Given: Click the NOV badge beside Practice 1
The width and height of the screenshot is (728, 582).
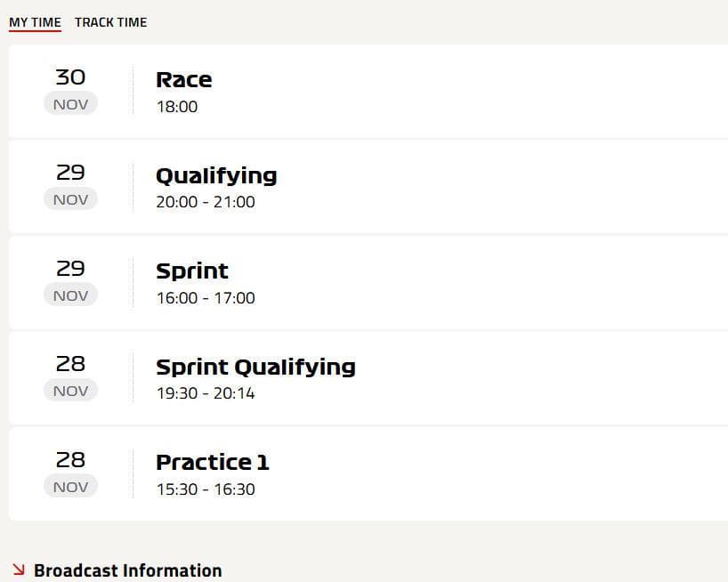Looking at the screenshot, I should point(70,487).
